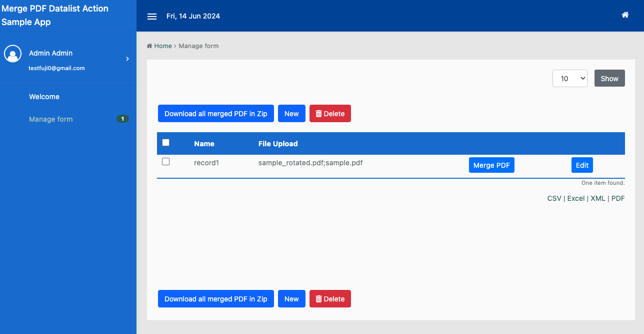Image resolution: width=644 pixels, height=334 pixels.
Task: Edit the record1 row
Action: (x=582, y=165)
